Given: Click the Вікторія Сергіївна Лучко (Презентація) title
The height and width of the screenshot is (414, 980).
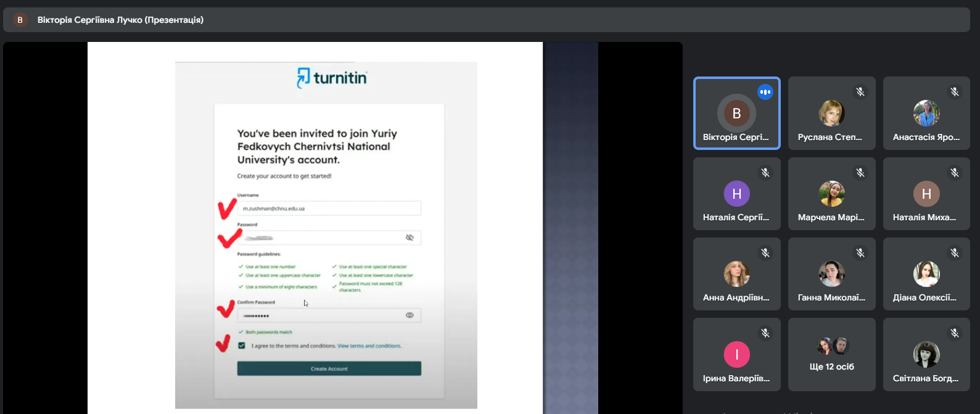Looking at the screenshot, I should click(120, 20).
